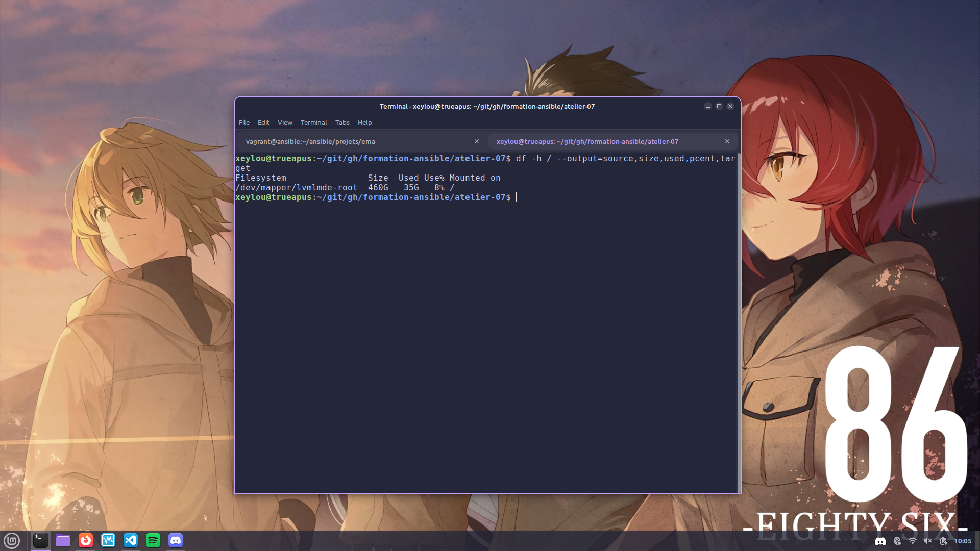
Task: Click '/dev/mapper/lvmlmde-root' in the df output
Action: 297,188
